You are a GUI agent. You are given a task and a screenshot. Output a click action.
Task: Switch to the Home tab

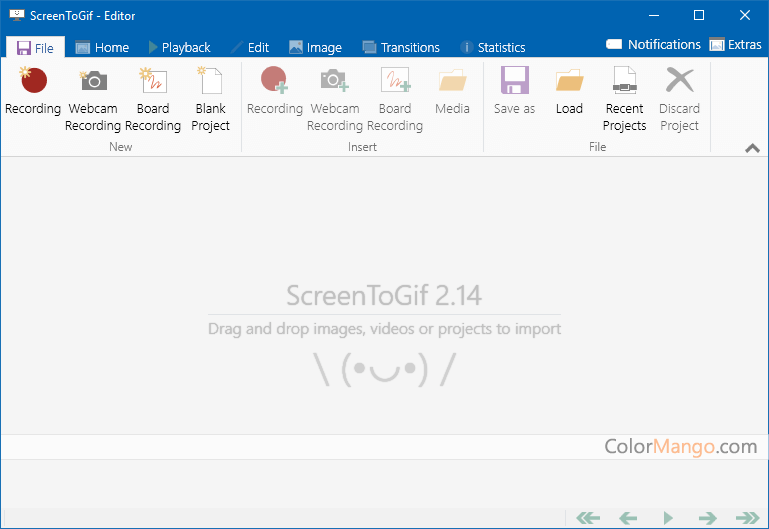(x=102, y=48)
